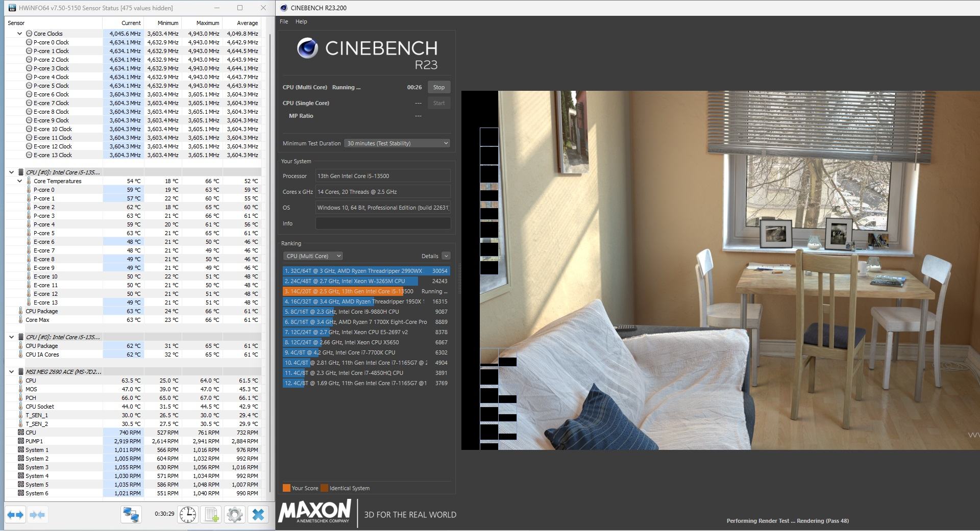This screenshot has height=531, width=980.
Task: Collapse the MSI MEG Z690 ACE group
Action: pyautogui.click(x=12, y=372)
